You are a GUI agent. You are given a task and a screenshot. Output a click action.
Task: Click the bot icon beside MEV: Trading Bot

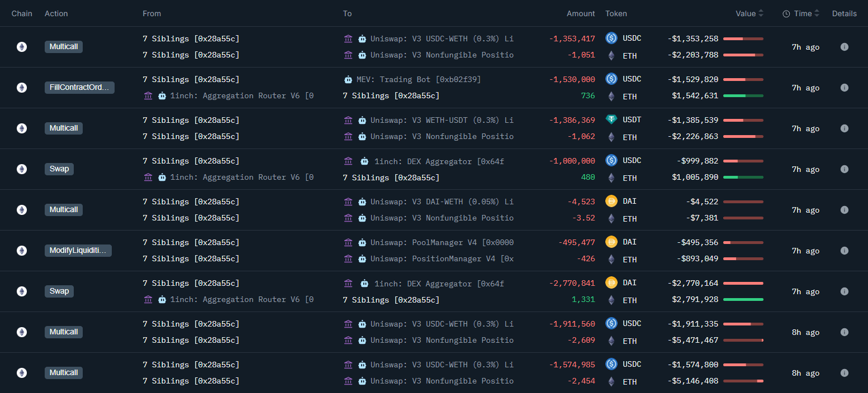(x=348, y=79)
